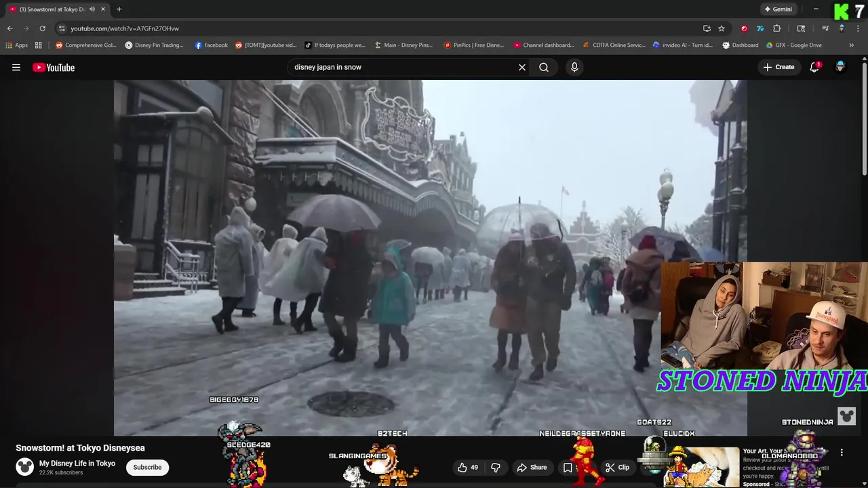This screenshot has height=488, width=868.
Task: Click the Sponsored ad thumbnail
Action: [x=701, y=467]
